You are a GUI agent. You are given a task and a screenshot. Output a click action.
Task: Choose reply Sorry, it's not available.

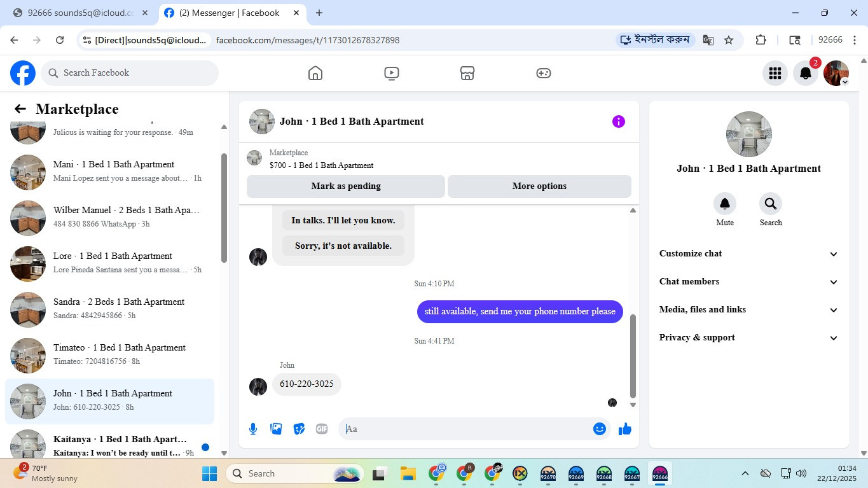click(x=343, y=246)
